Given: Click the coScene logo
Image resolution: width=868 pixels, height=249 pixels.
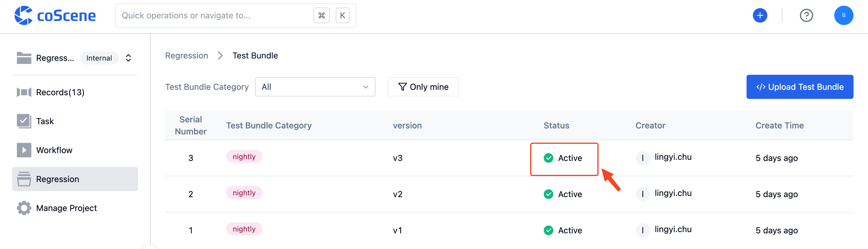Looking at the screenshot, I should [55, 15].
